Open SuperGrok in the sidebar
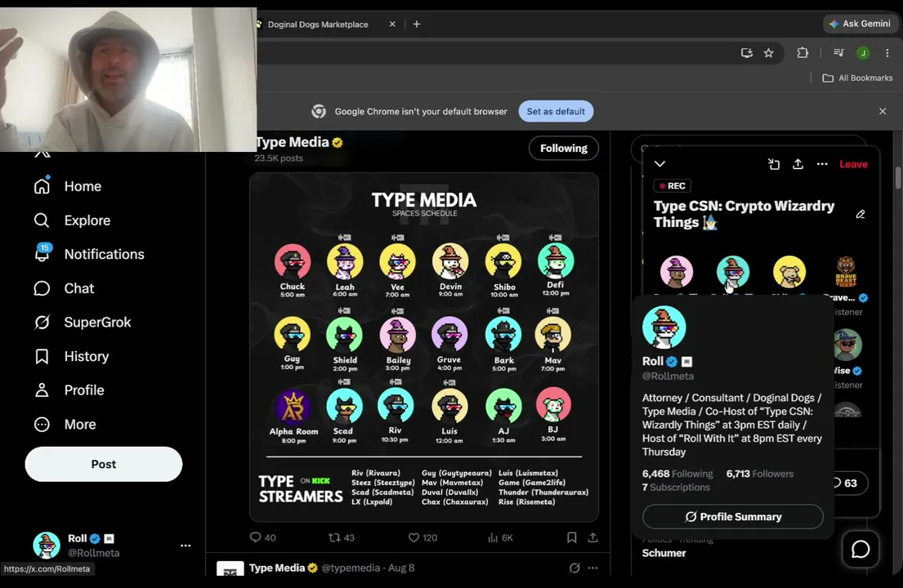The width and height of the screenshot is (903, 588). (83, 323)
